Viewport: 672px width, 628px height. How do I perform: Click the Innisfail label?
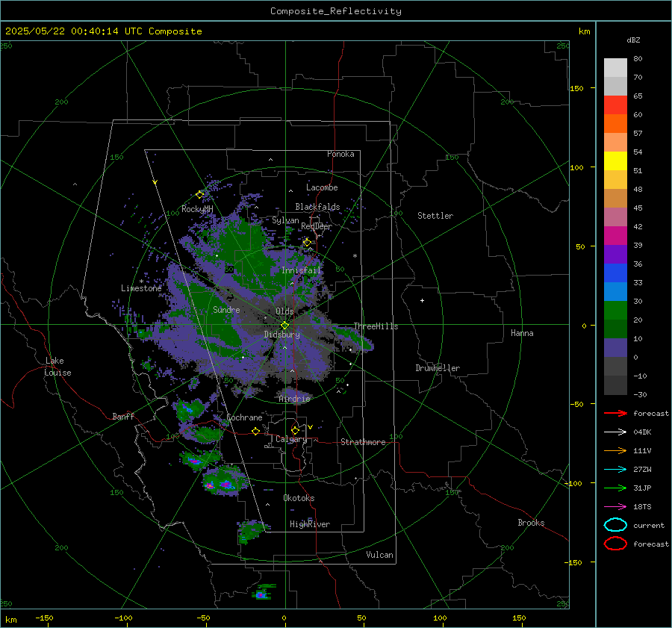click(x=302, y=270)
